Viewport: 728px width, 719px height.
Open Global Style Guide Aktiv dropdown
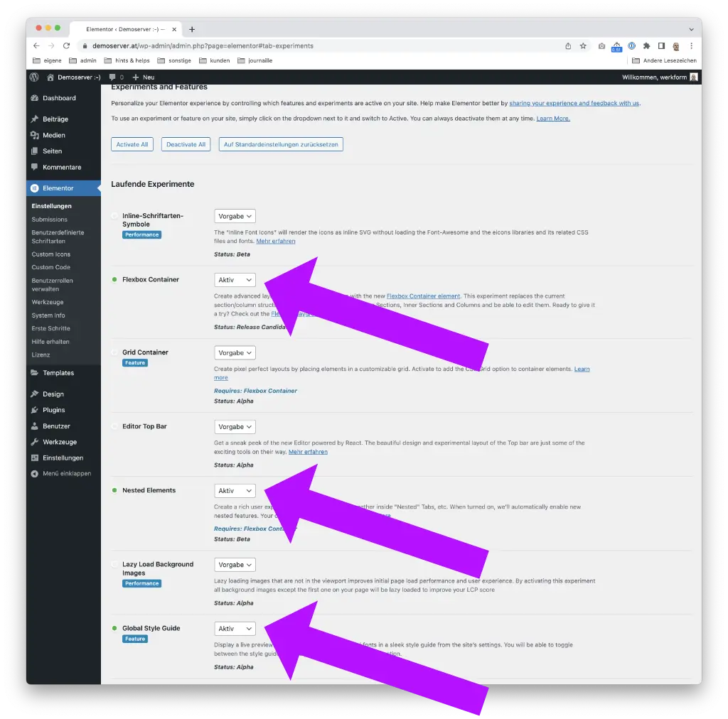pyautogui.click(x=235, y=629)
